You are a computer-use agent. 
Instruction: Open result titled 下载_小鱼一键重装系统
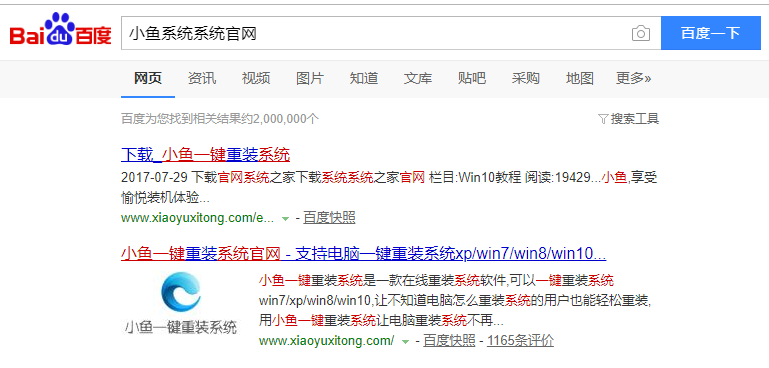(x=205, y=155)
